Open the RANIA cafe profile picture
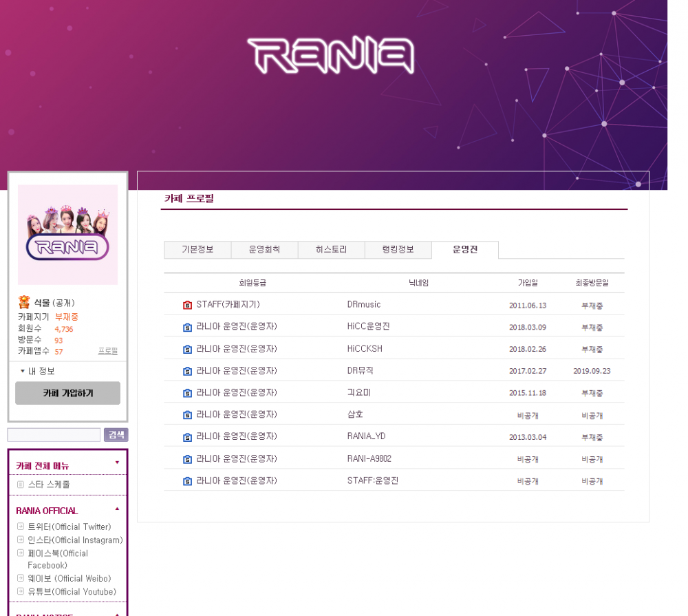 [67, 235]
